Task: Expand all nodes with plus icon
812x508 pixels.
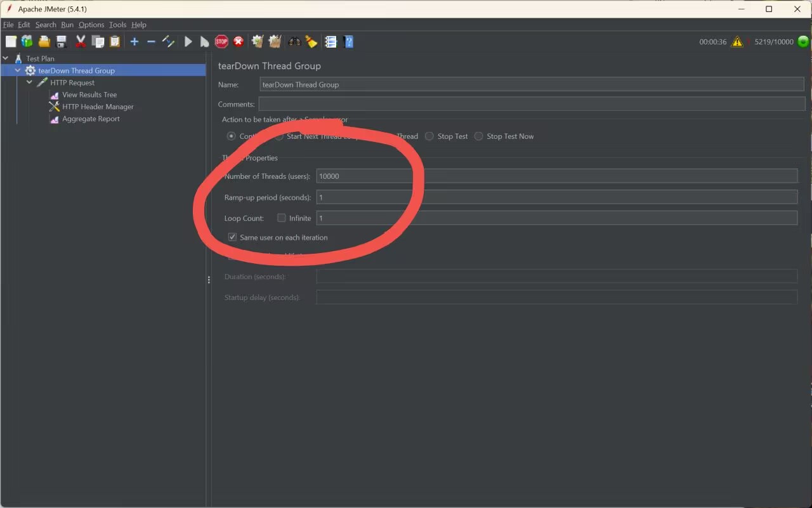Action: click(134, 42)
